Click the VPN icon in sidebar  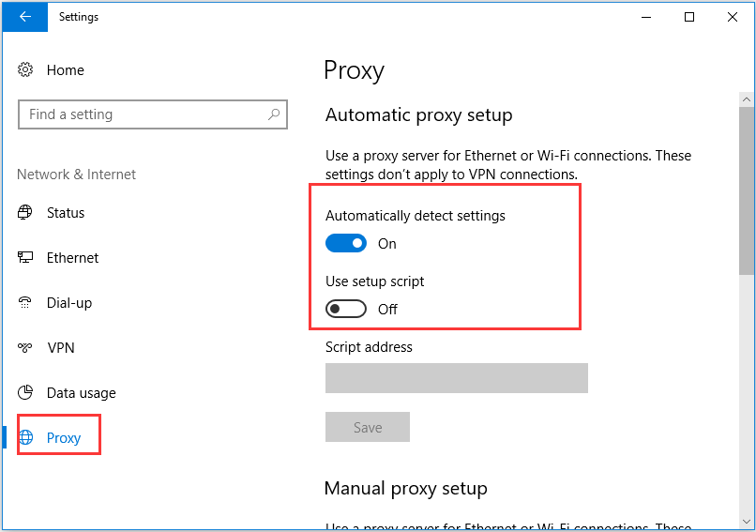point(25,347)
